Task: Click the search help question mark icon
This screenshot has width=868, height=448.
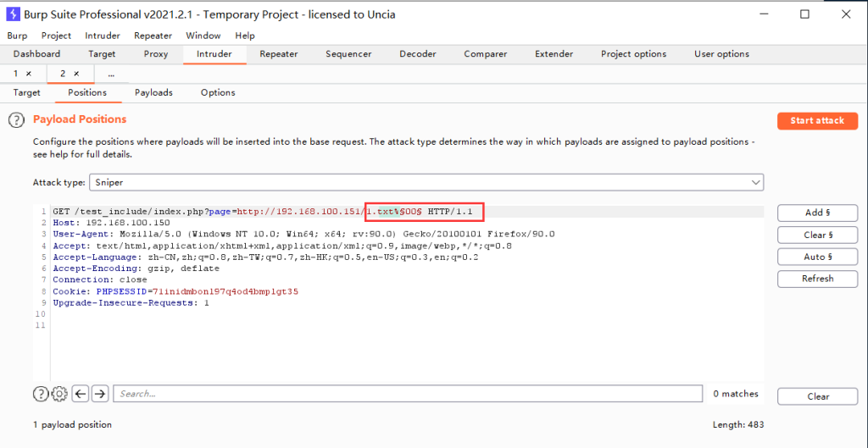Action: [x=40, y=393]
